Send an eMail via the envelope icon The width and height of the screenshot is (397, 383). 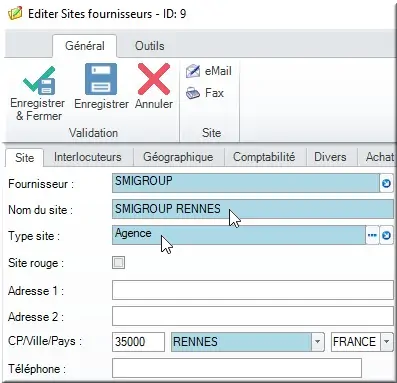pyautogui.click(x=193, y=71)
